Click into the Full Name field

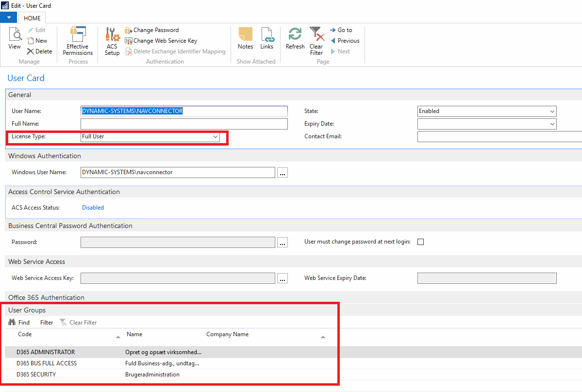184,124
